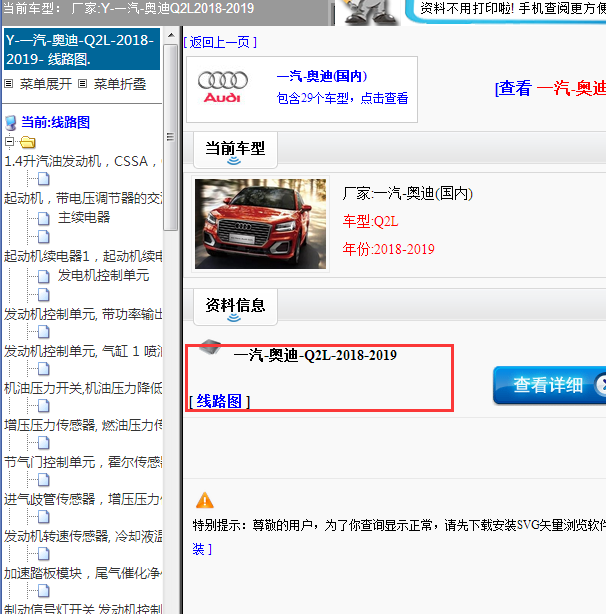Screen dimensions: 606x614
Task: Open 发动机控制单元, 气缸 1 entry
Action: [83, 351]
